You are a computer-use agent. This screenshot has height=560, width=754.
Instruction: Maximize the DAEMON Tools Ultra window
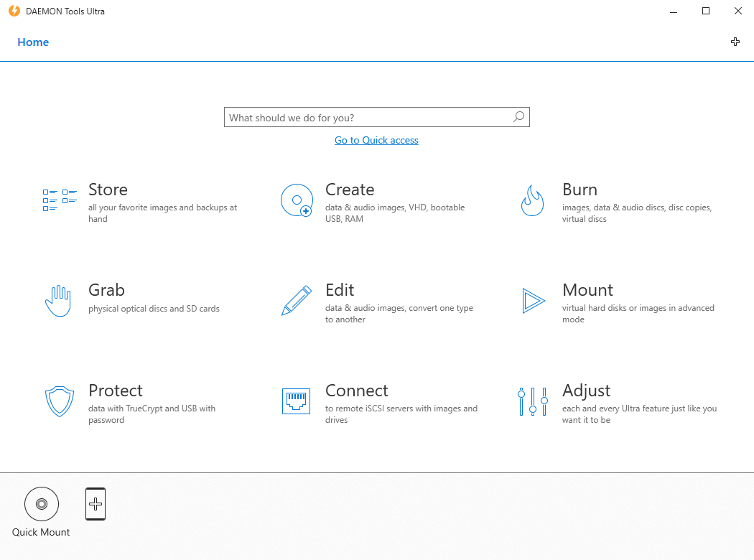[x=706, y=11]
